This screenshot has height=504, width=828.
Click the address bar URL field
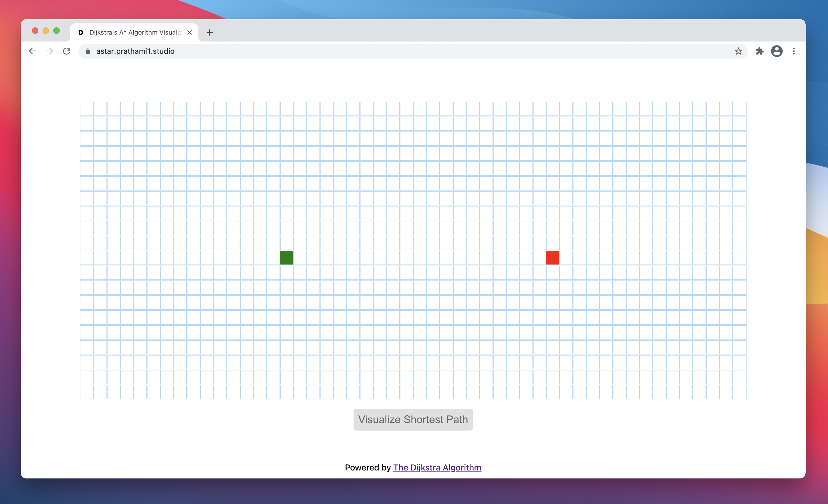pyautogui.click(x=403, y=51)
